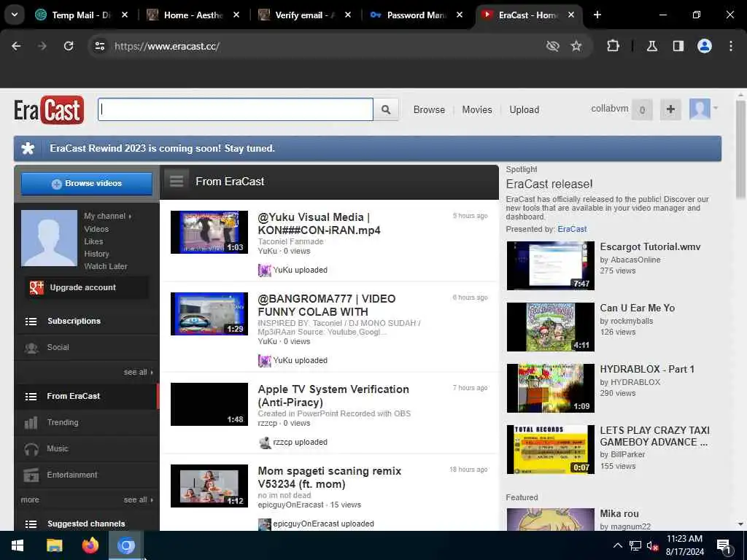Screen dimensions: 747x560
Task: Open Videos in the sidebar
Action: coord(96,229)
